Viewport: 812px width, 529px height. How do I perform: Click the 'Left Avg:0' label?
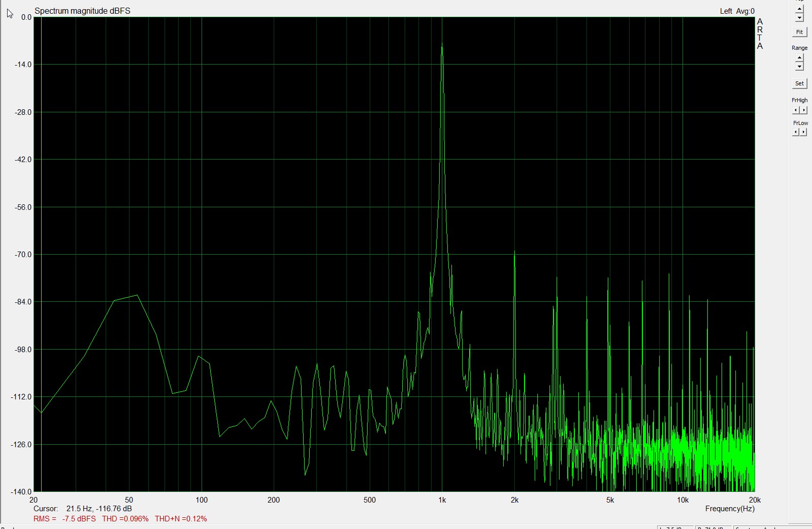(x=737, y=11)
